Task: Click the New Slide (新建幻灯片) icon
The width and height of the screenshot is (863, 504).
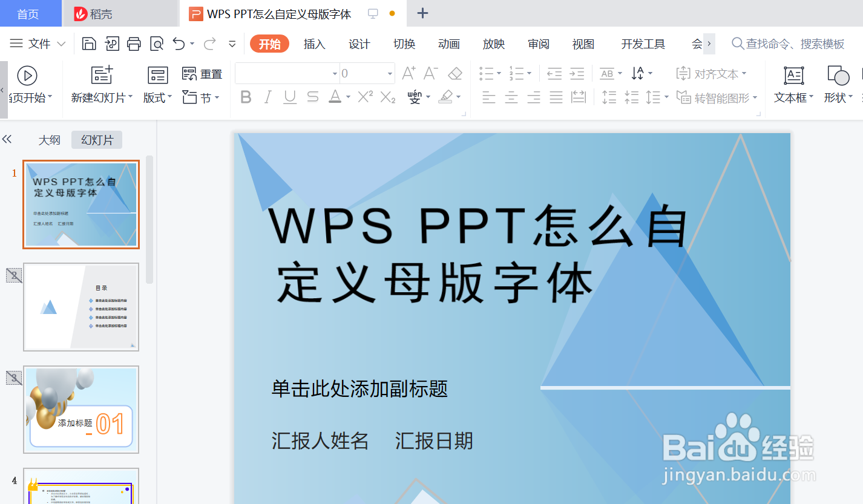Action: tap(102, 75)
